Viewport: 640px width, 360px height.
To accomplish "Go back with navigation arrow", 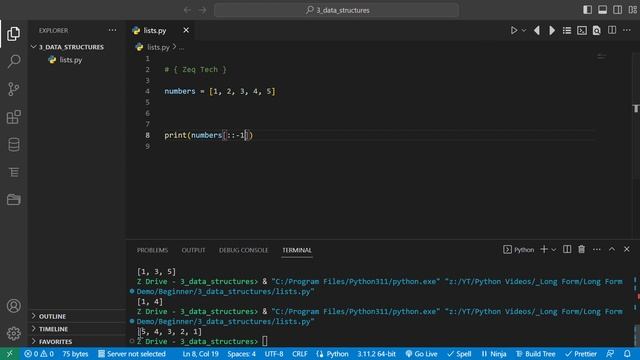I will (x=187, y=10).
